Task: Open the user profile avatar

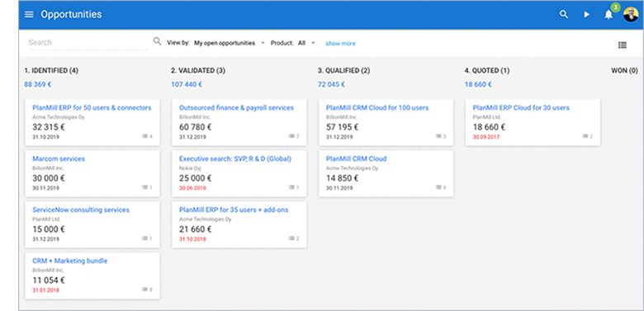Action: 631,14
